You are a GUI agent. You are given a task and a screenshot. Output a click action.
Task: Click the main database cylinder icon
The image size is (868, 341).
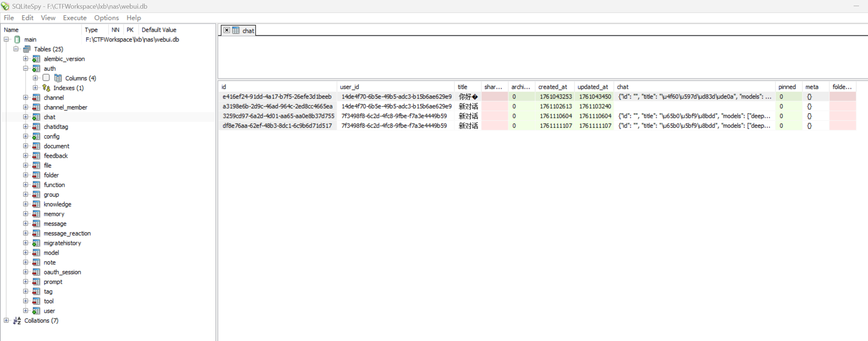pyautogui.click(x=17, y=39)
